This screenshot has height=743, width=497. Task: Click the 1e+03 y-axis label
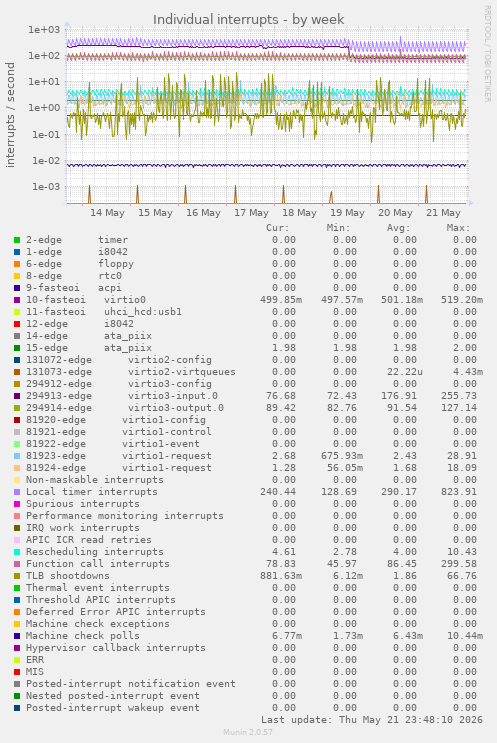point(44,30)
